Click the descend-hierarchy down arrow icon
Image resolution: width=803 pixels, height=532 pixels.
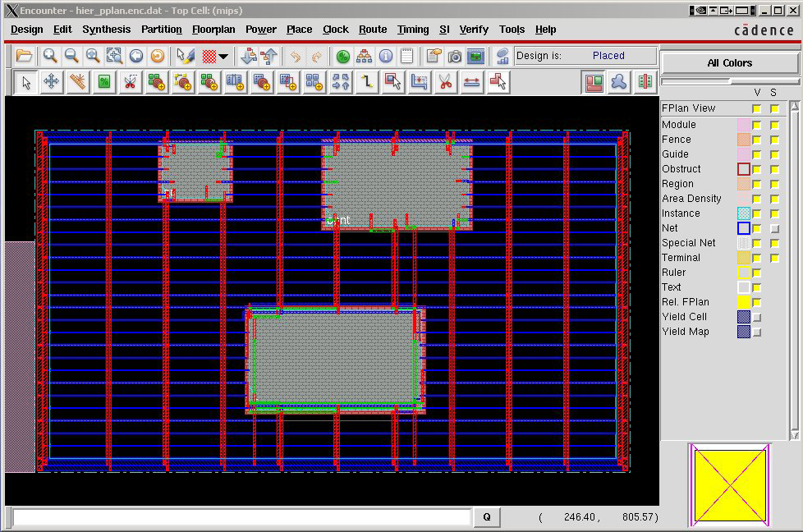[249, 56]
